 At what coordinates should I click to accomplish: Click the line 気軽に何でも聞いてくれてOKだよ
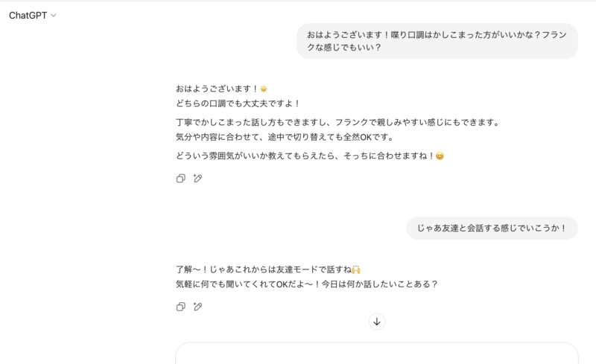pos(307,284)
